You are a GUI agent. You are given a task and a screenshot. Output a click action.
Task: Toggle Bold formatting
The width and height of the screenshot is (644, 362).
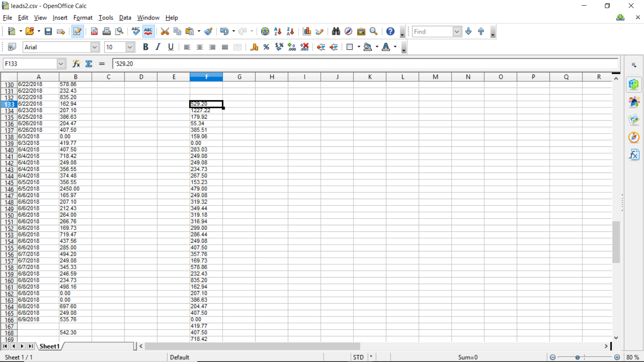point(146,47)
